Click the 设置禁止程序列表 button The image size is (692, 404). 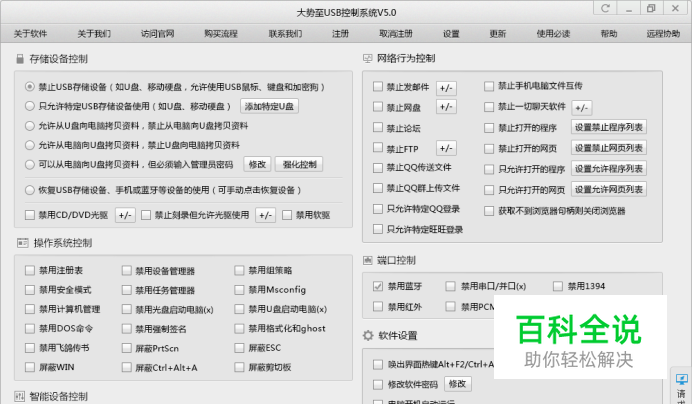point(609,127)
